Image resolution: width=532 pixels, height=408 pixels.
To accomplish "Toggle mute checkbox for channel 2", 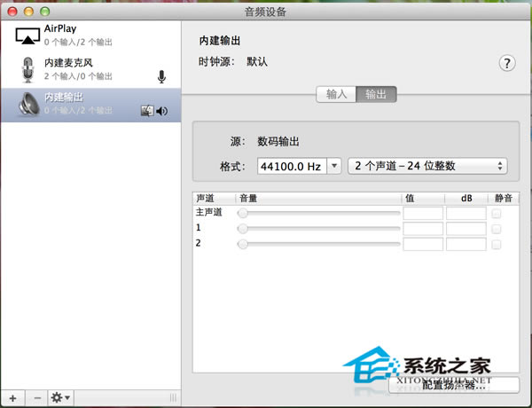I will [497, 244].
